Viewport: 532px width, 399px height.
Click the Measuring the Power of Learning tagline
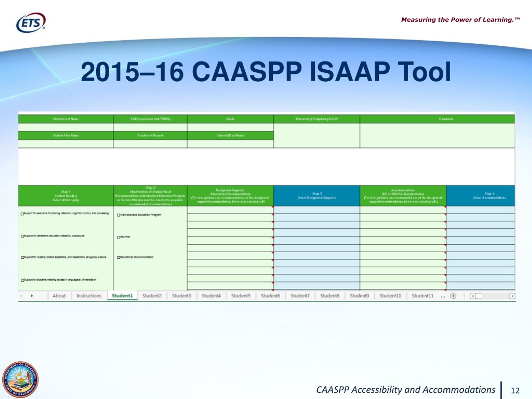pyautogui.click(x=460, y=20)
